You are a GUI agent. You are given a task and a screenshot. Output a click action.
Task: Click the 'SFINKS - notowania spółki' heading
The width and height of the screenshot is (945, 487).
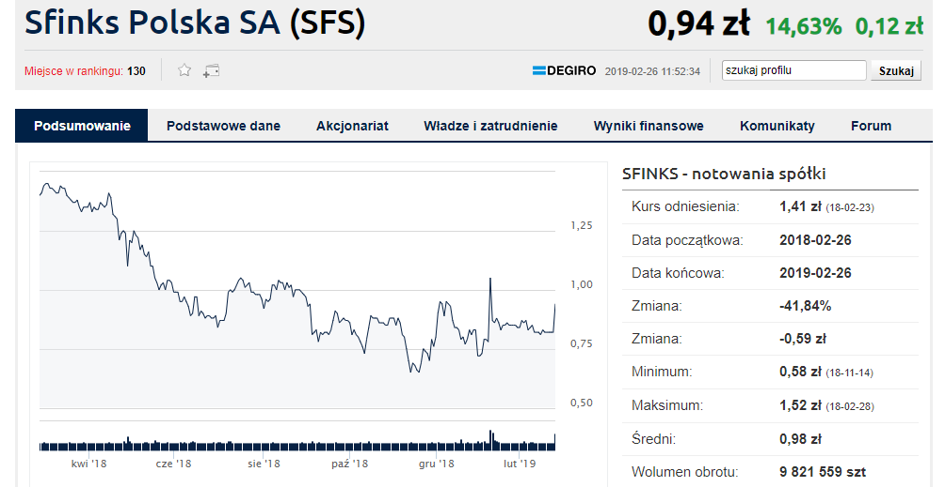coord(724,174)
